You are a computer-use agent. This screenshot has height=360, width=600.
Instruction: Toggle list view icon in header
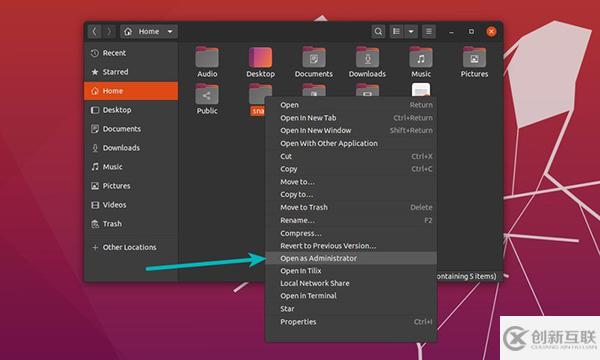click(x=396, y=31)
